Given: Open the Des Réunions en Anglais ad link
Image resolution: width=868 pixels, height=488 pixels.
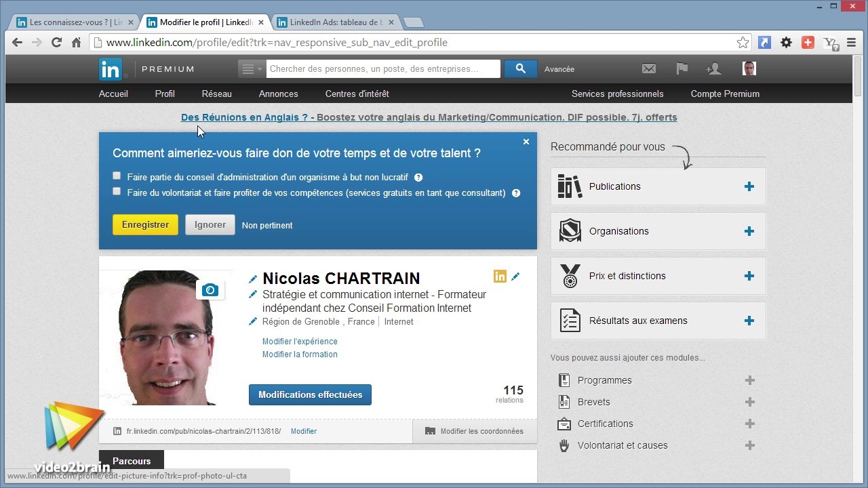Looking at the screenshot, I should [x=429, y=117].
